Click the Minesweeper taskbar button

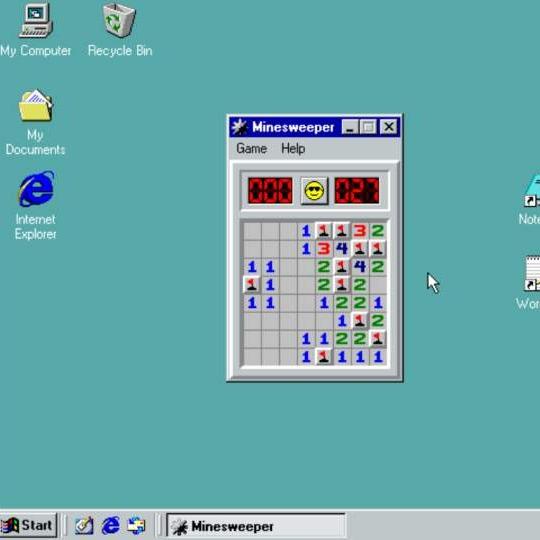(256, 526)
